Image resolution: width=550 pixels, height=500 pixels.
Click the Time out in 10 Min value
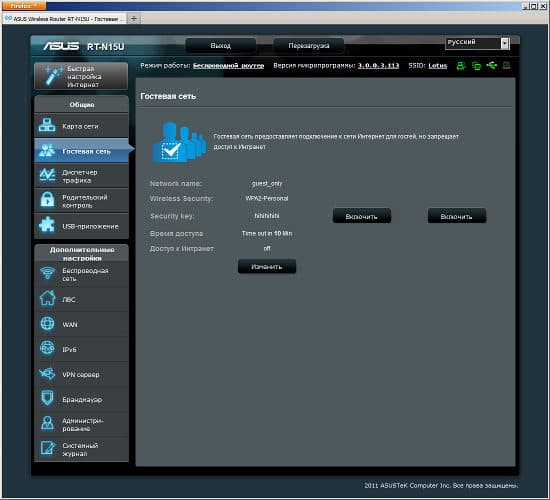coord(267,233)
